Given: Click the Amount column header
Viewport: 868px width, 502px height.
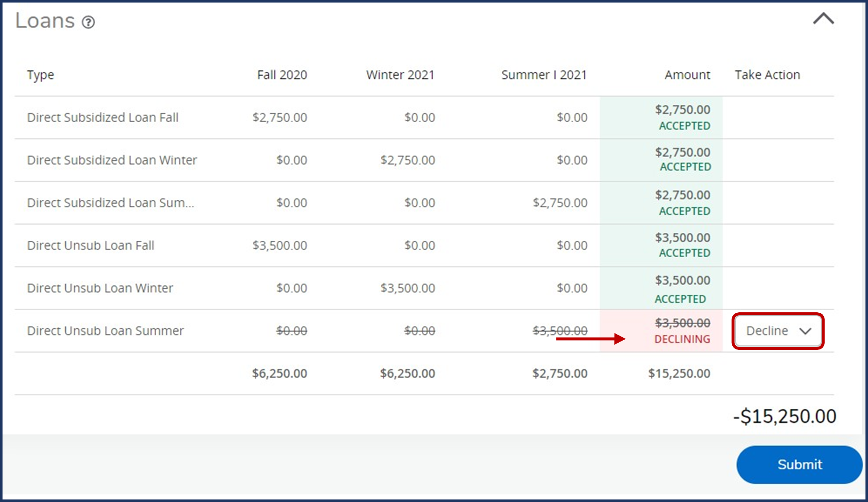Looking at the screenshot, I should (x=687, y=75).
